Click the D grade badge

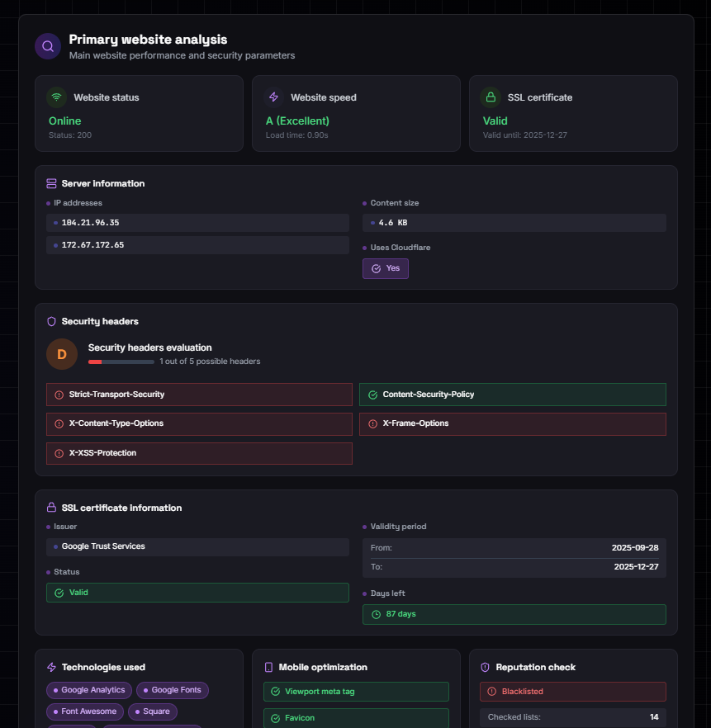point(62,354)
